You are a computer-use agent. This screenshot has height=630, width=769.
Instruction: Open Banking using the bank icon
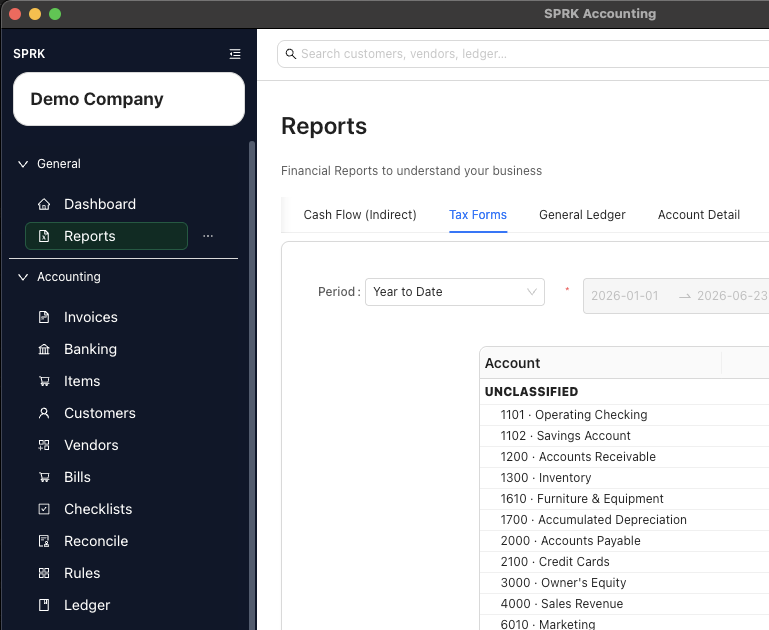click(x=44, y=349)
